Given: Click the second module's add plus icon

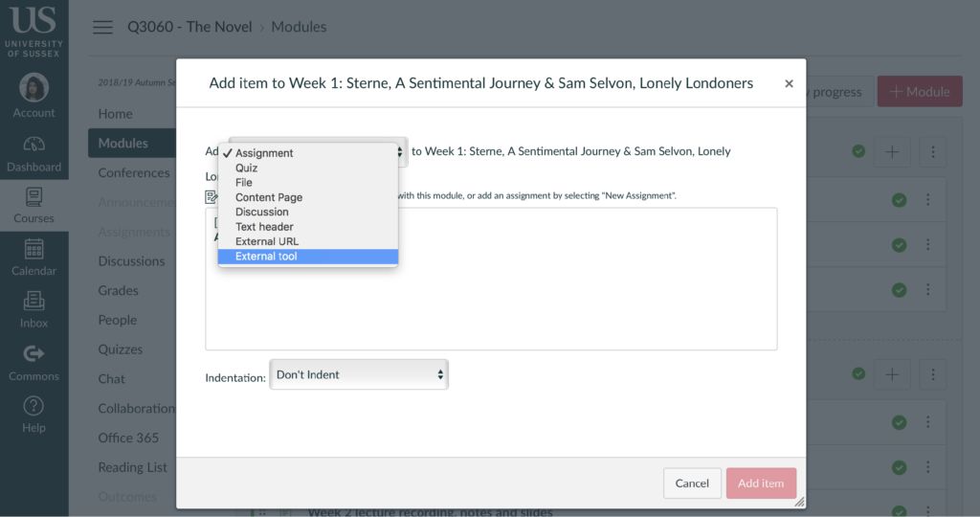Looking at the screenshot, I should tap(892, 374).
